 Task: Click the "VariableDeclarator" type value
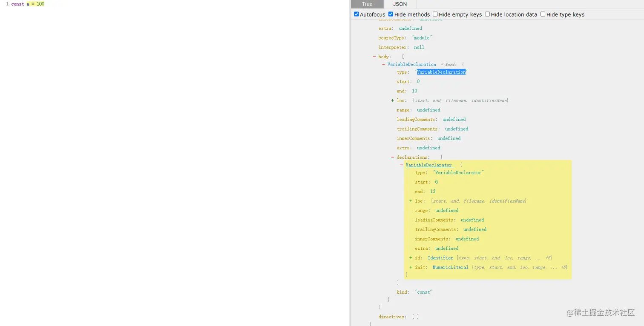pos(458,172)
